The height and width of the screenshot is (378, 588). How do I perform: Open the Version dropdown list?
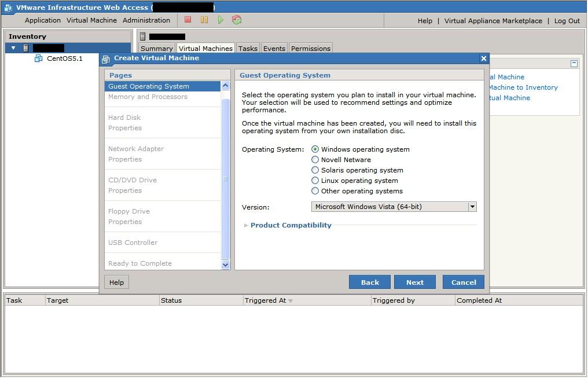click(472, 207)
